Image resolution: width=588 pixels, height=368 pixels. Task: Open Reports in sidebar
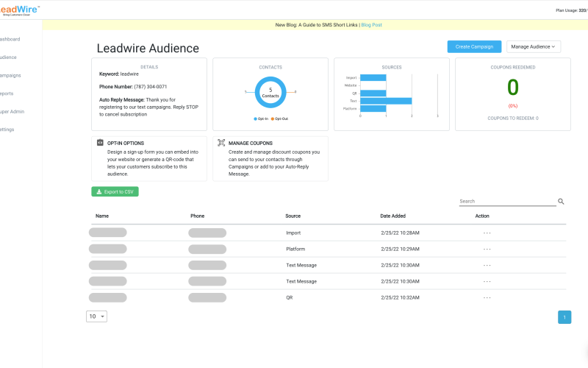(x=7, y=93)
